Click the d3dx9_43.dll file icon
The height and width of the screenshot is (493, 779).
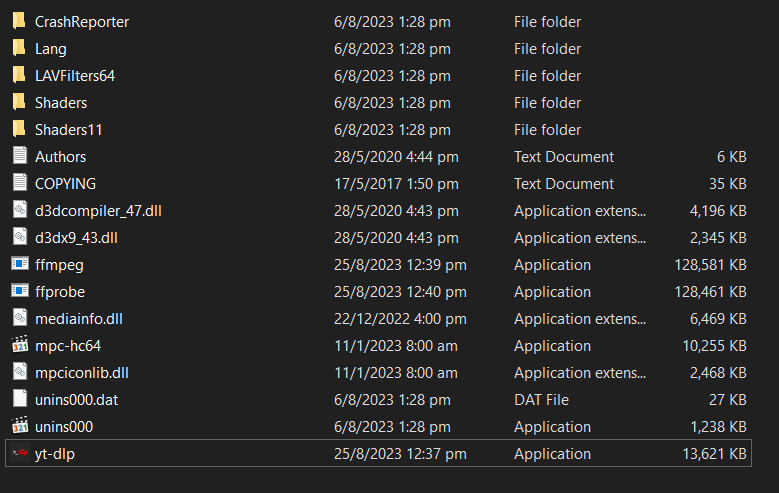20,237
